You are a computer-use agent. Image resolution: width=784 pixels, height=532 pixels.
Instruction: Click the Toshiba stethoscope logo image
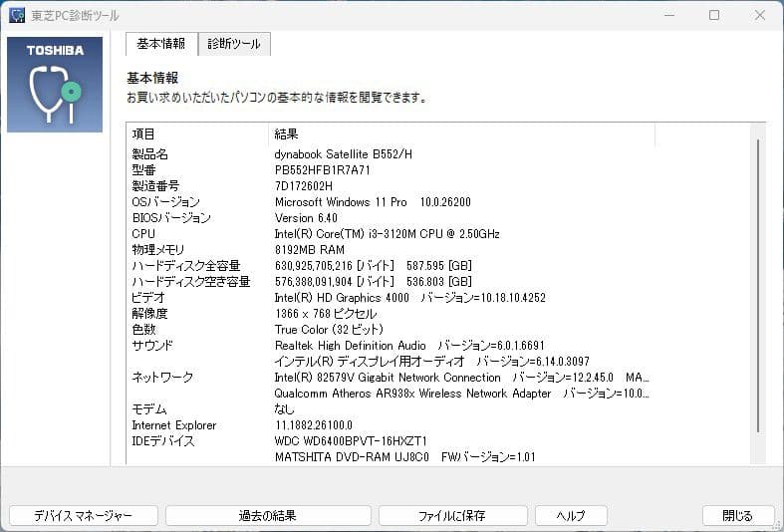pyautogui.click(x=55, y=85)
